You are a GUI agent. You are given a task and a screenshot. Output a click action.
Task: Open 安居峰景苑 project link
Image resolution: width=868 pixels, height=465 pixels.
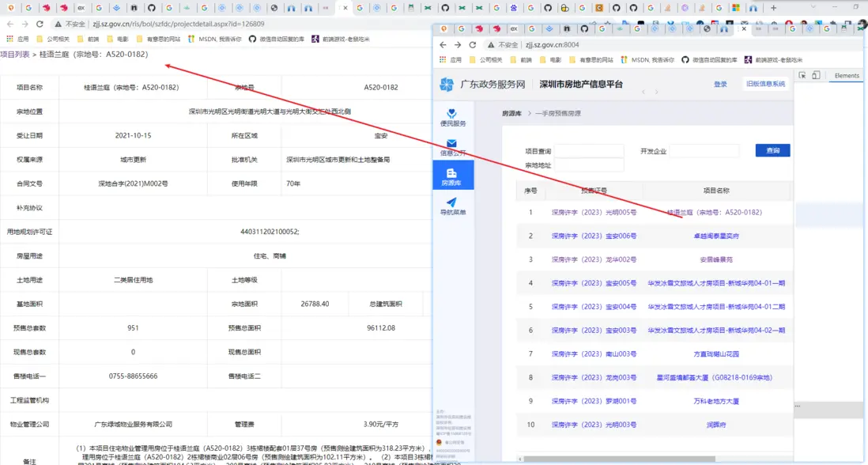pyautogui.click(x=715, y=259)
